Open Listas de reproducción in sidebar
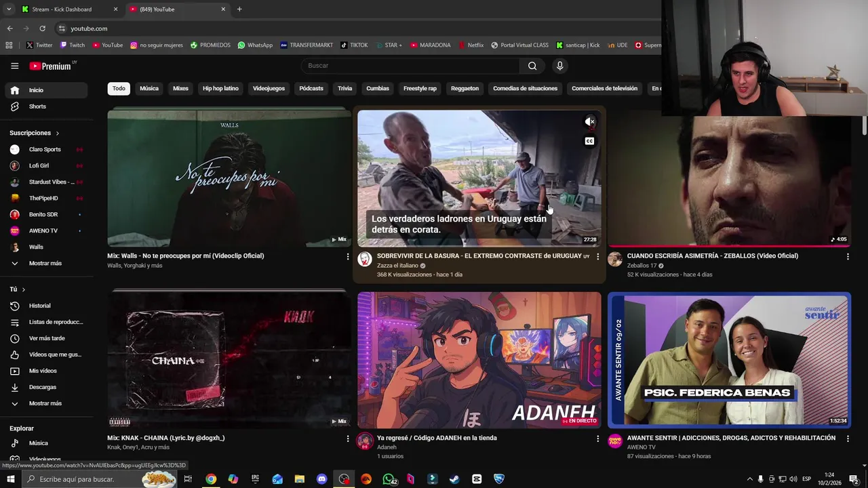Screen dimensions: 868x488 (46, 322)
